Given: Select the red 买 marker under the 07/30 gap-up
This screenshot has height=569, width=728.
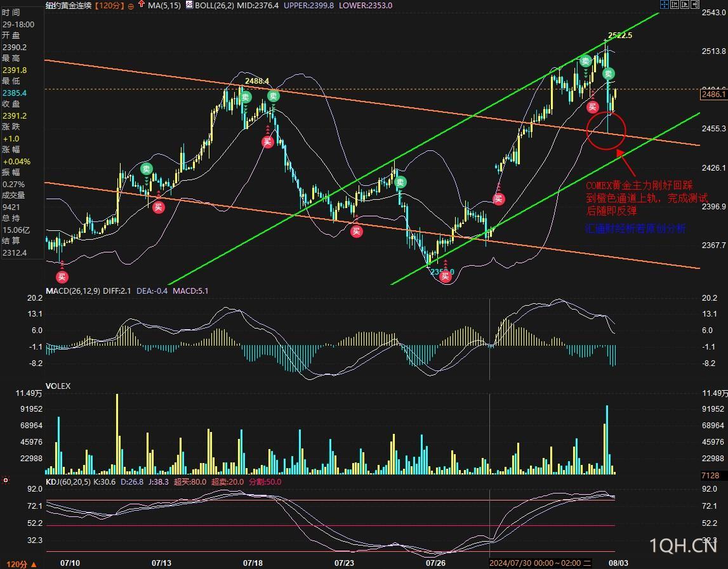Looking at the screenshot, I should pos(499,200).
